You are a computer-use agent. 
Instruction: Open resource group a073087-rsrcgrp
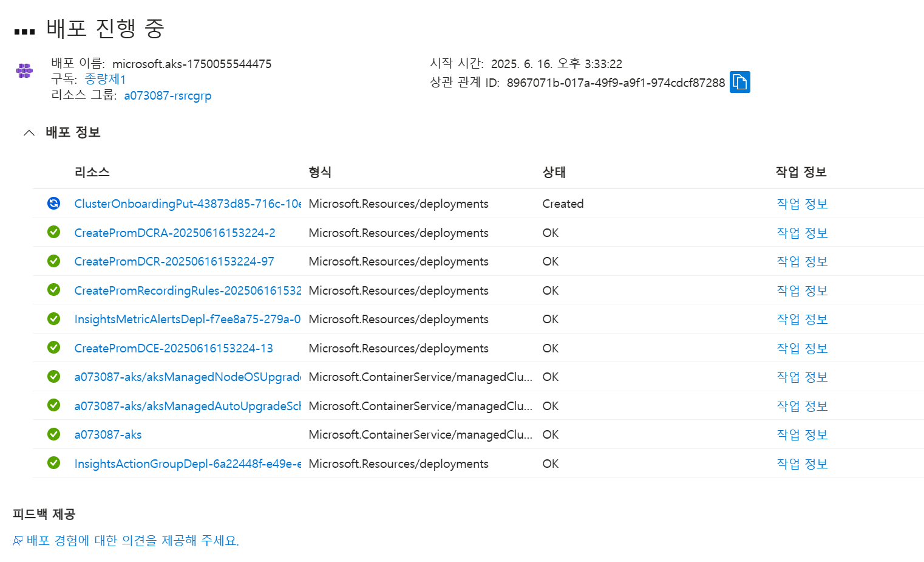pyautogui.click(x=168, y=95)
